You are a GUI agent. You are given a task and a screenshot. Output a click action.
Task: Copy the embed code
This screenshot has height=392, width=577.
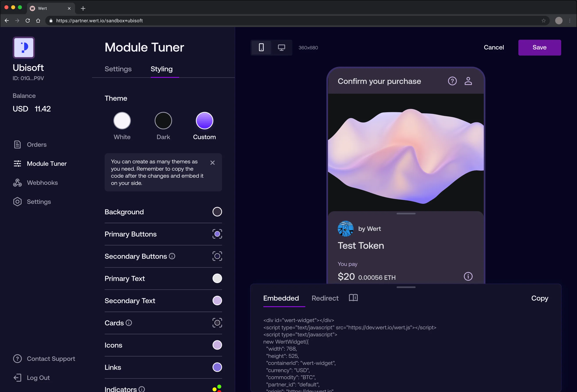539,298
